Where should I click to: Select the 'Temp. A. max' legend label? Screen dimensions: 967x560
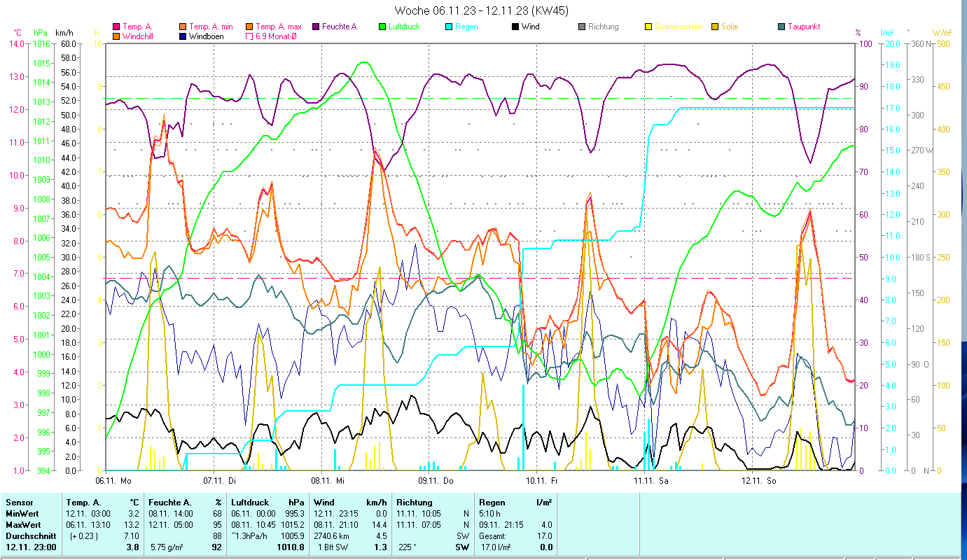point(279,27)
